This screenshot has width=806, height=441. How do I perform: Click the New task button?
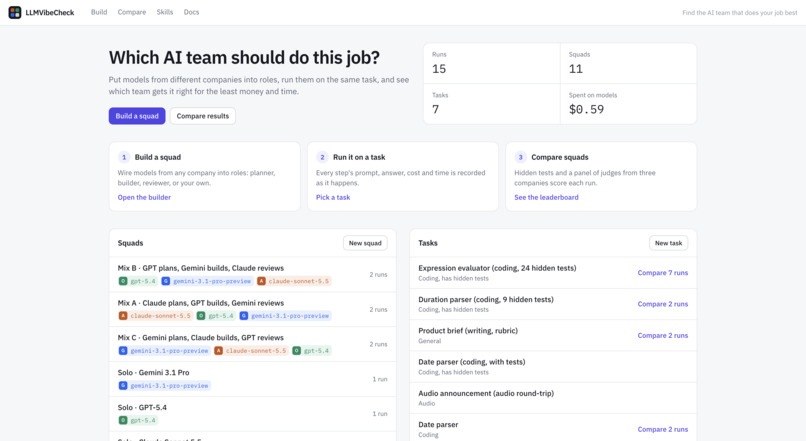coord(668,243)
